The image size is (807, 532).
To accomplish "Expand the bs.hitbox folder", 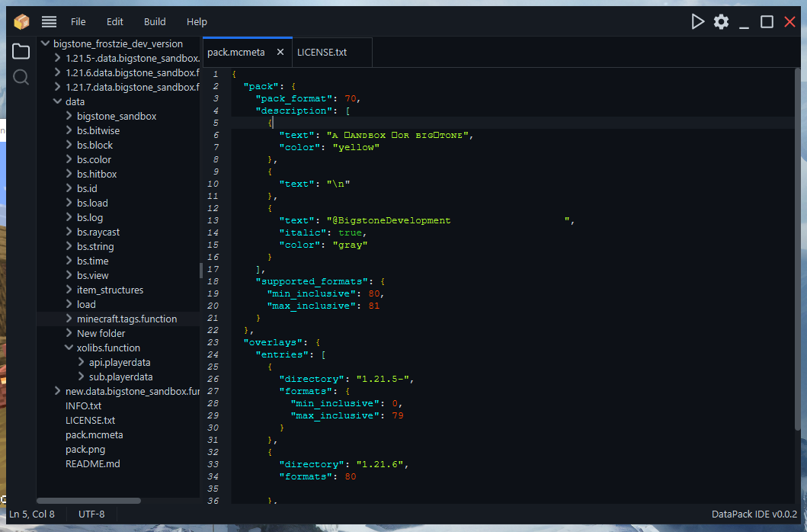I will (69, 174).
